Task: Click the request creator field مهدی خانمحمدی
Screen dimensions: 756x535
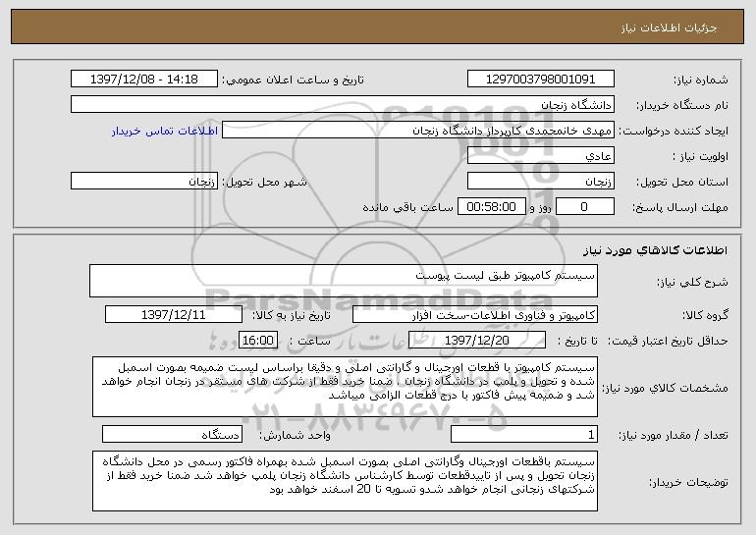Action: (418, 130)
